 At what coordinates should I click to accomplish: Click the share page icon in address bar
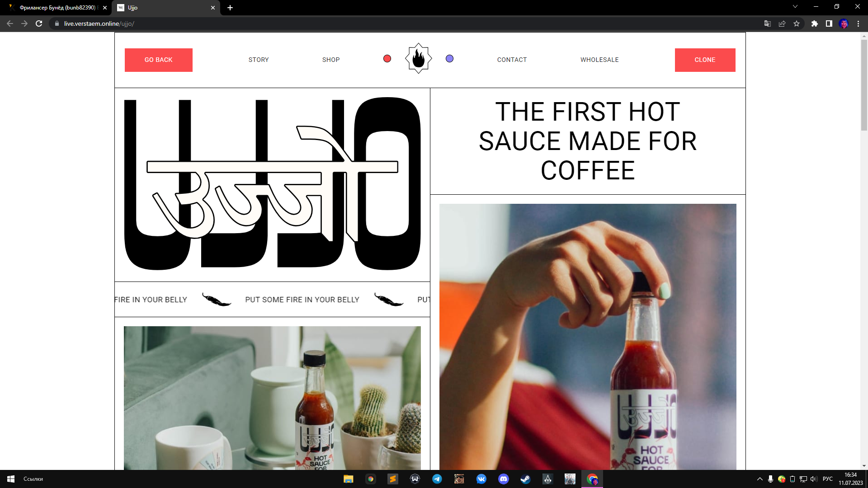click(x=782, y=23)
